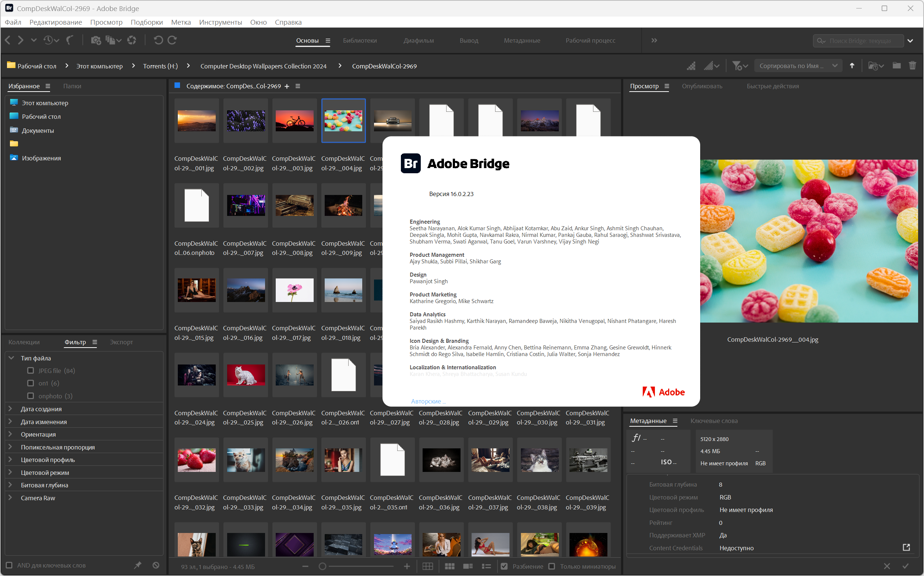The image size is (924, 576).
Task: Click the pin icon in the filter panel
Action: click(138, 565)
